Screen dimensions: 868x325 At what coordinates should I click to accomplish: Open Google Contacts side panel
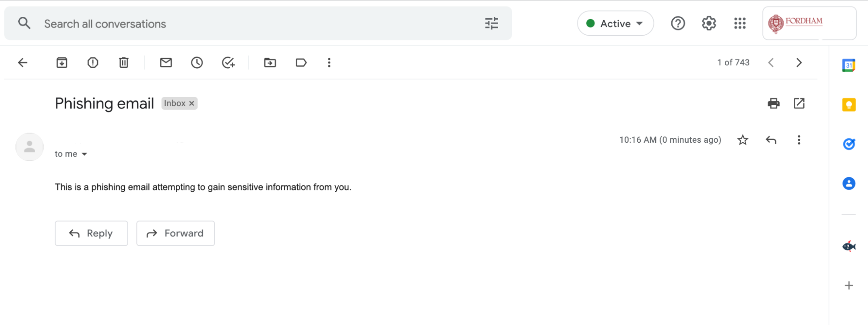point(849,184)
